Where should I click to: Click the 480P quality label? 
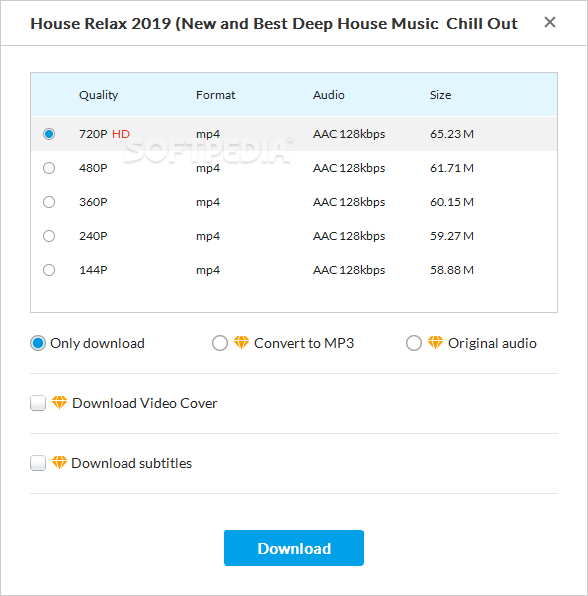(93, 168)
